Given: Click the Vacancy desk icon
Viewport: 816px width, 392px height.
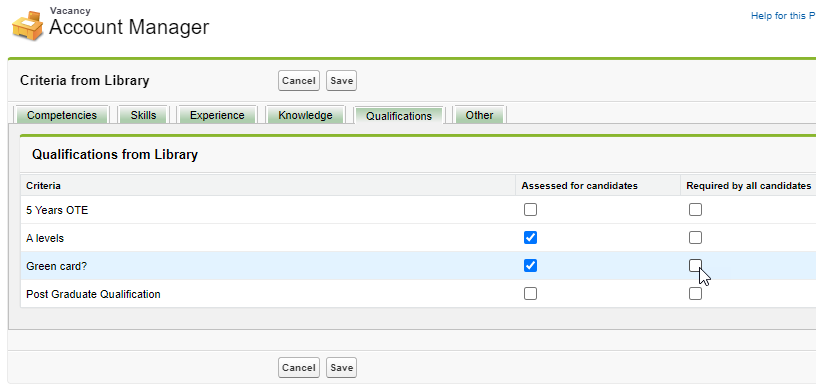Looking at the screenshot, I should coord(28,26).
